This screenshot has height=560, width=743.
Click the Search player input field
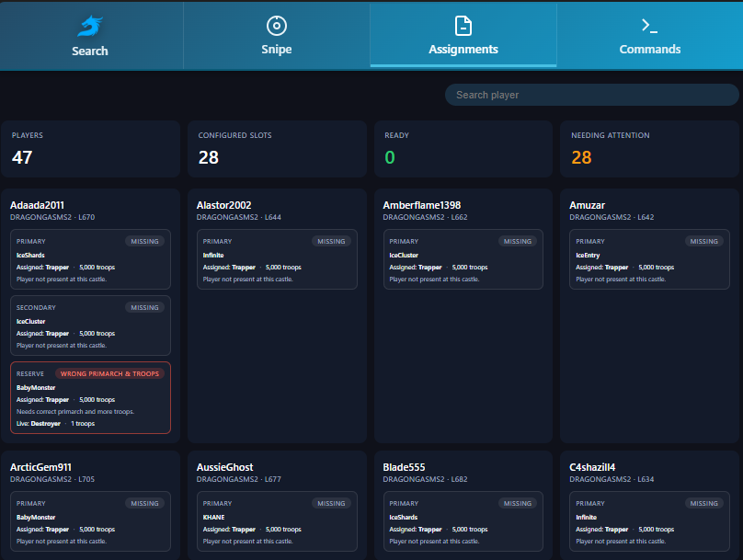592,95
